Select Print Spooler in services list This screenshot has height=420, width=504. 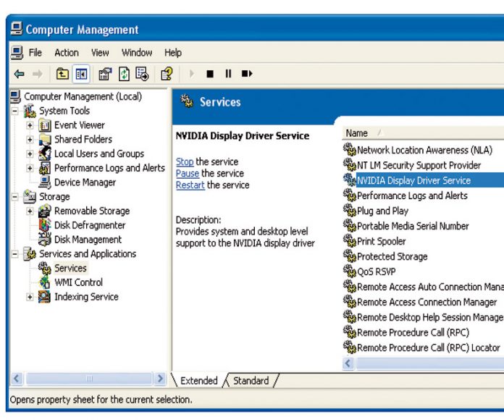pos(381,241)
